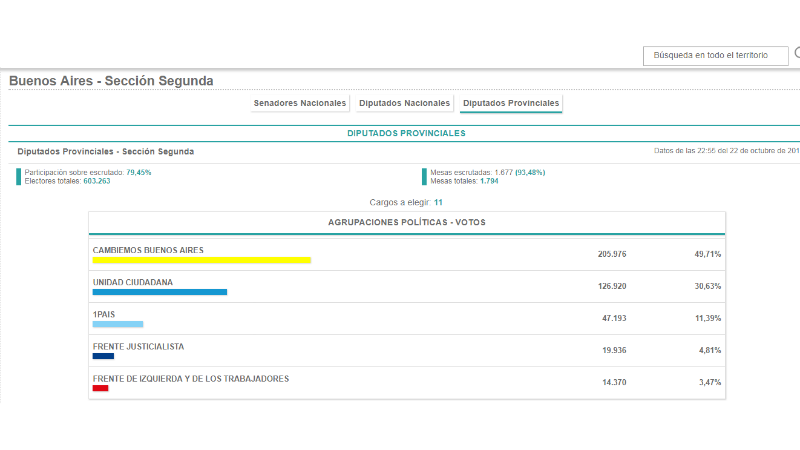Click the red Frente de Izquierda bar
The image size is (800, 450).
(x=100, y=388)
